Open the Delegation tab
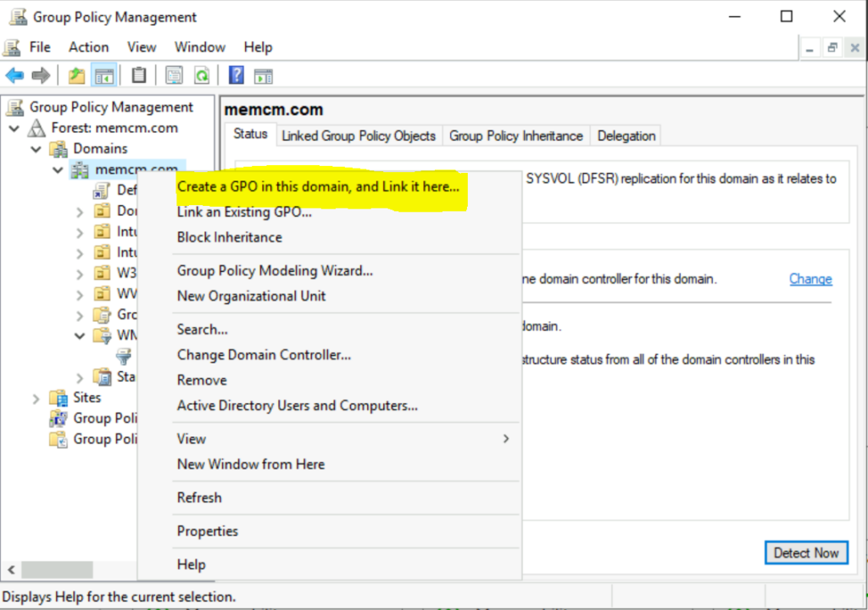The height and width of the screenshot is (610, 868). pyautogui.click(x=626, y=136)
